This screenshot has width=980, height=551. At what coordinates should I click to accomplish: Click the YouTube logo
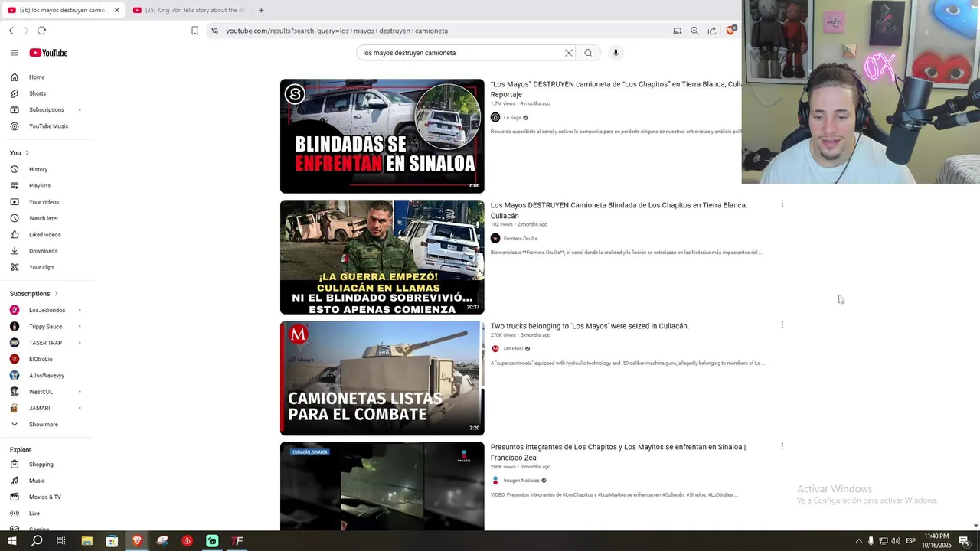tap(49, 53)
